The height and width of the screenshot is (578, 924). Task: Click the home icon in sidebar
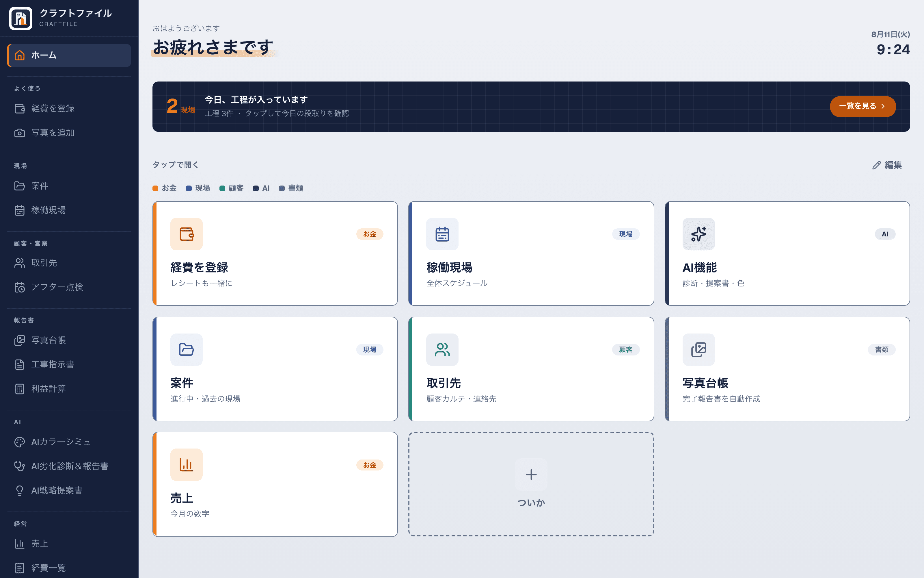point(19,55)
